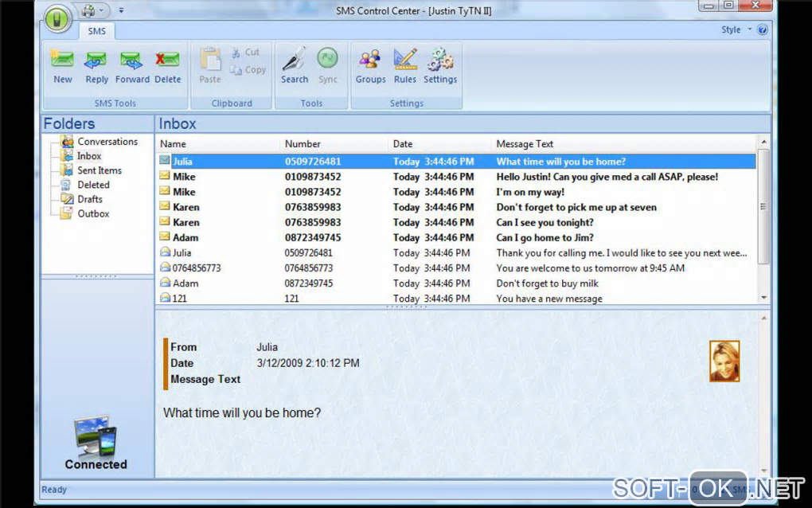
Task: Click the green application orb button
Action: 57,18
